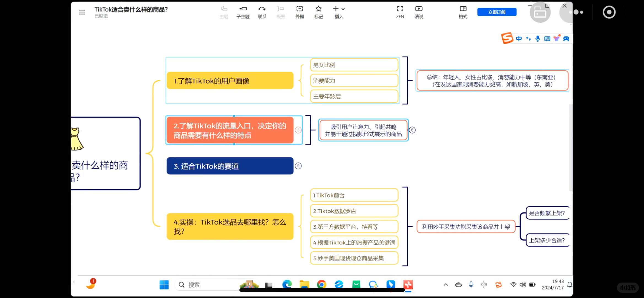Select the 5.妙手美国现货现仓商品采集 subtopic

354,258
